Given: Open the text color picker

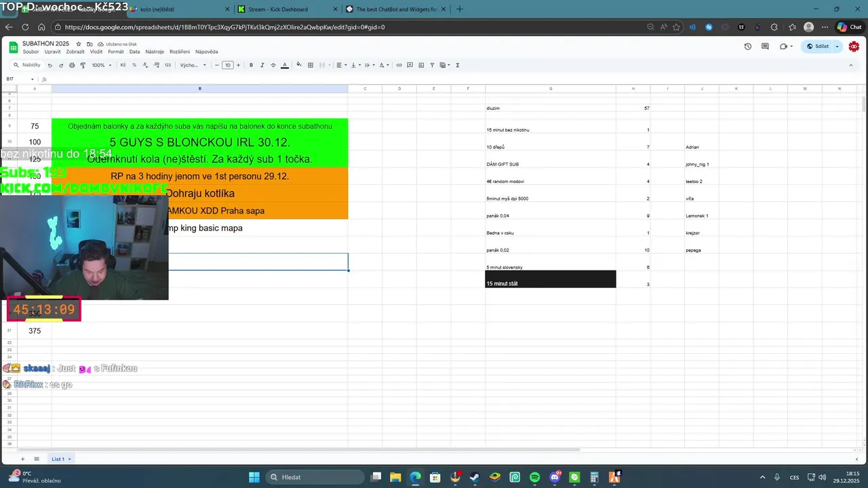Looking at the screenshot, I should point(285,65).
